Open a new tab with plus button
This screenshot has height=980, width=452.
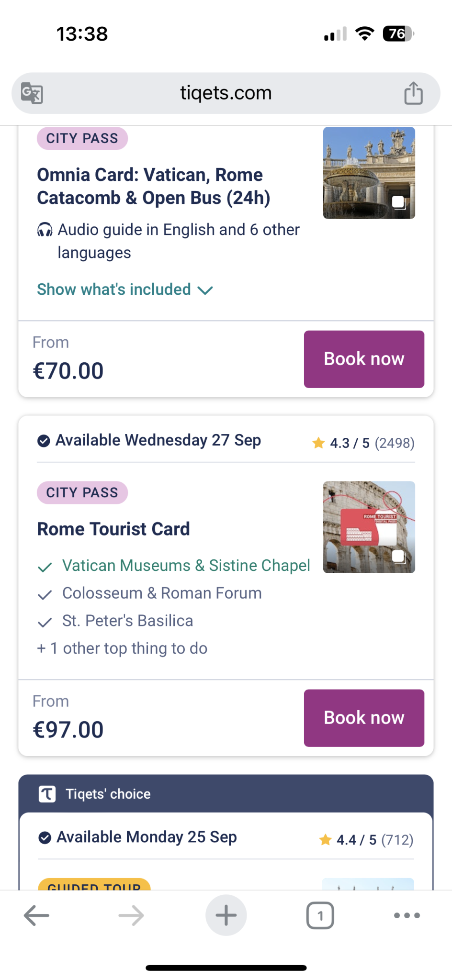click(x=226, y=915)
